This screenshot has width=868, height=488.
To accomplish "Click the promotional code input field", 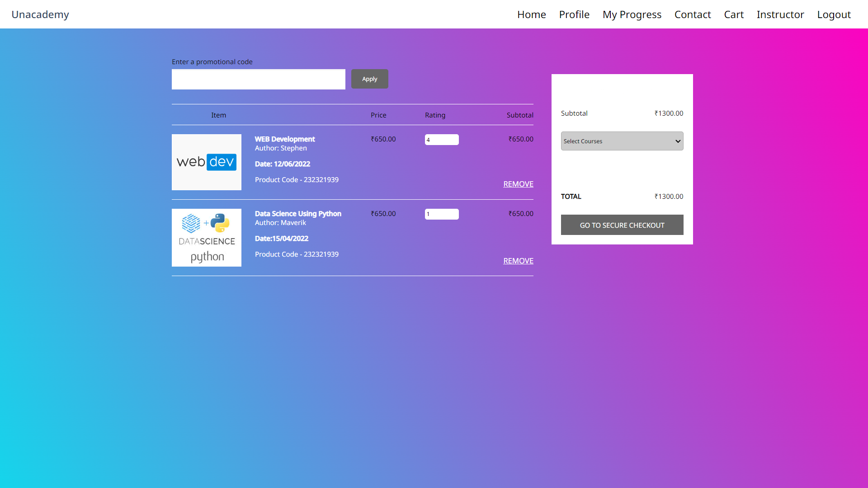I will pyautogui.click(x=258, y=79).
